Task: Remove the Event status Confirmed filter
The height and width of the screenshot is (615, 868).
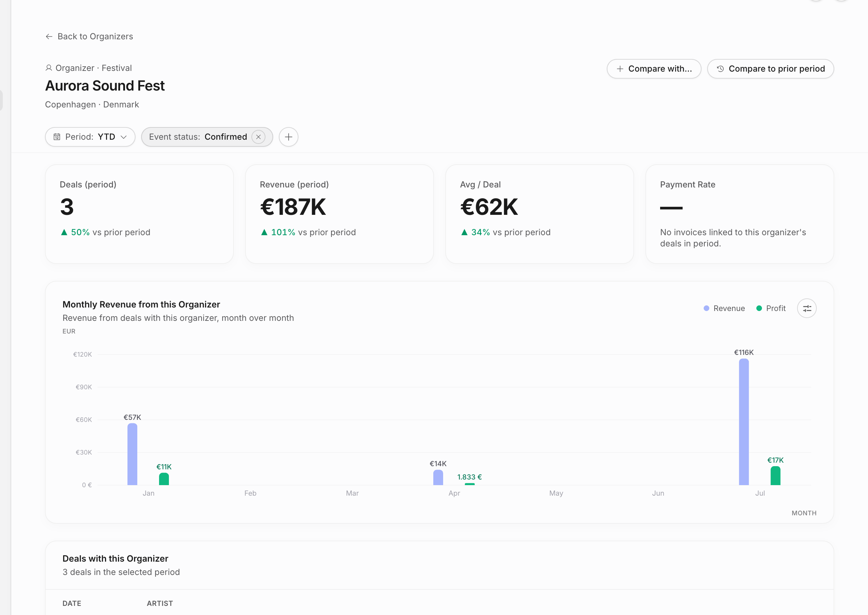Action: tap(258, 137)
